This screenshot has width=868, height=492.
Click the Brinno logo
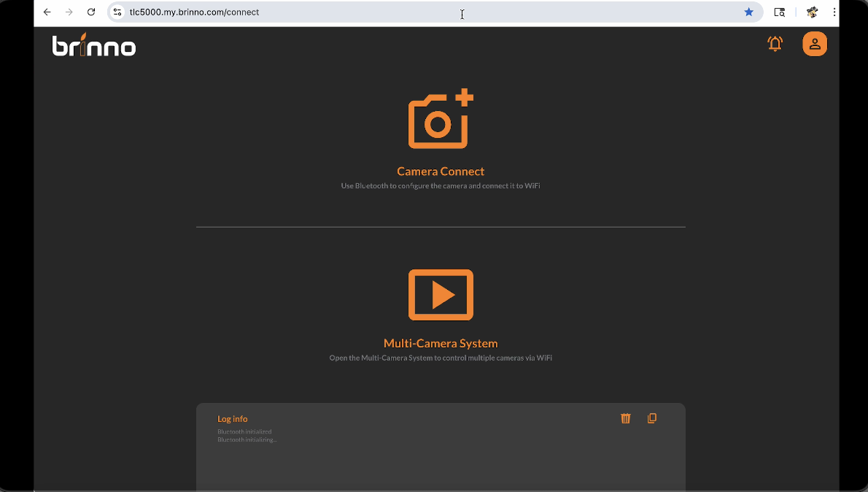click(94, 45)
